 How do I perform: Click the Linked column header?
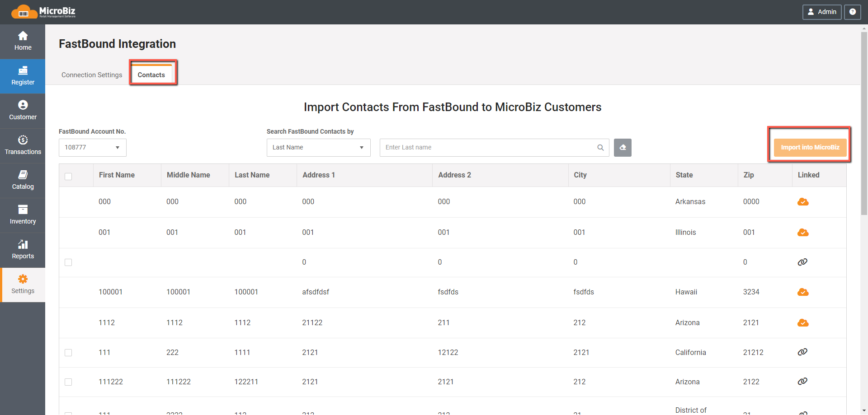(809, 175)
